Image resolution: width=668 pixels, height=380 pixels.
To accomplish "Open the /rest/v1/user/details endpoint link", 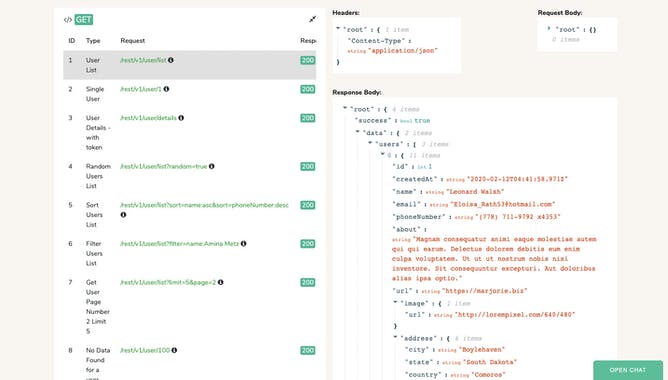I will click(x=148, y=118).
